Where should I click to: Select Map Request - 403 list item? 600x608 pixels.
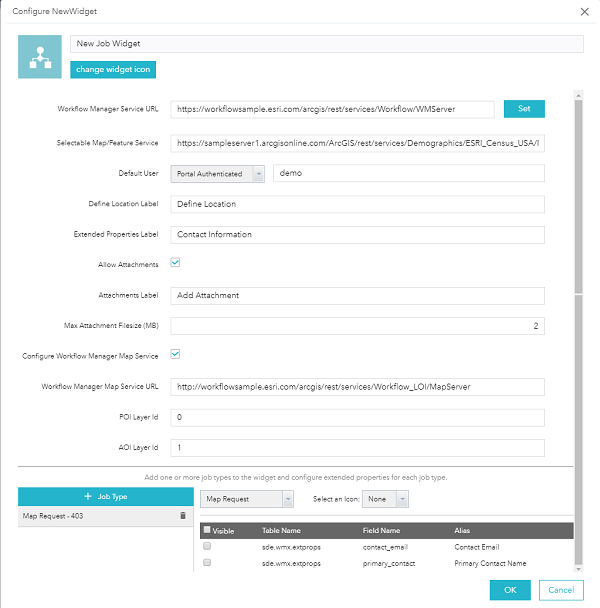(x=90, y=516)
